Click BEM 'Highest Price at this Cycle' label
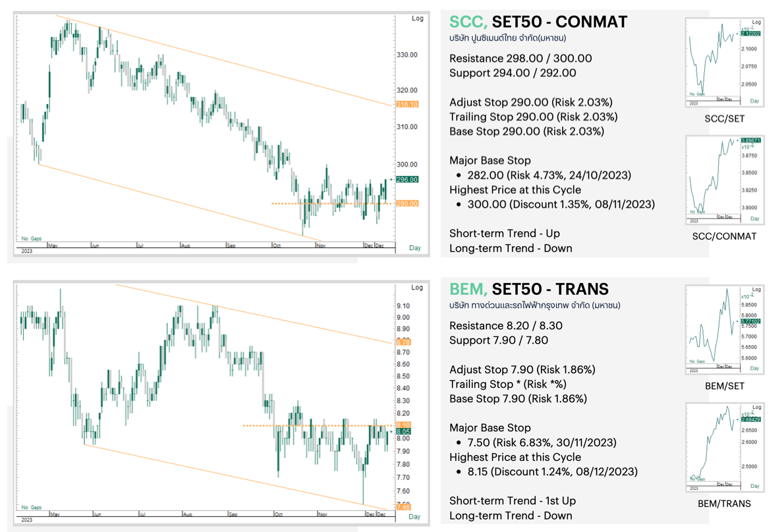Viewport: 784px width, 532px height. tap(515, 457)
